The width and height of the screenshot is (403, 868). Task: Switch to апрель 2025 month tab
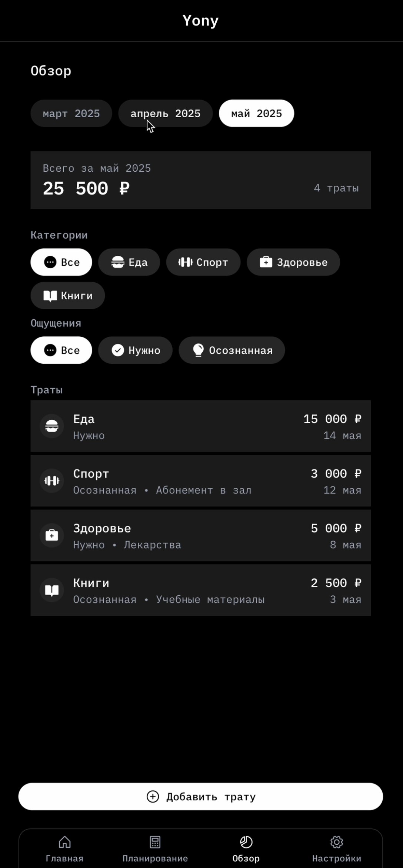(166, 113)
